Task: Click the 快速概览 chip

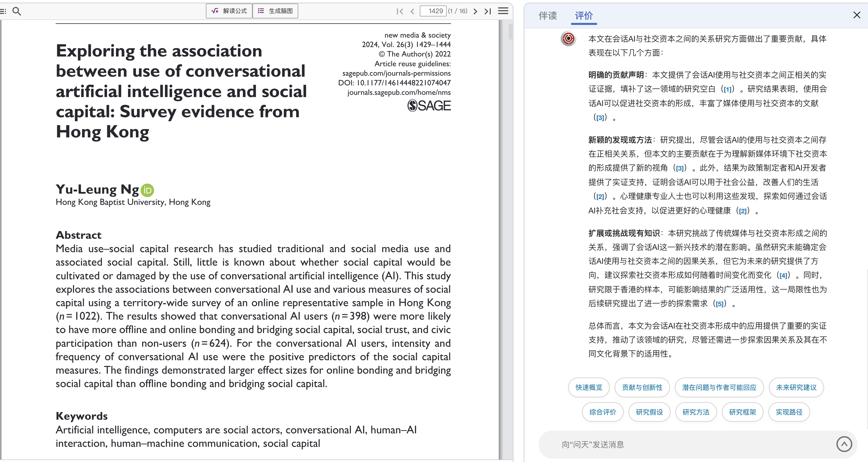Action: pos(589,387)
